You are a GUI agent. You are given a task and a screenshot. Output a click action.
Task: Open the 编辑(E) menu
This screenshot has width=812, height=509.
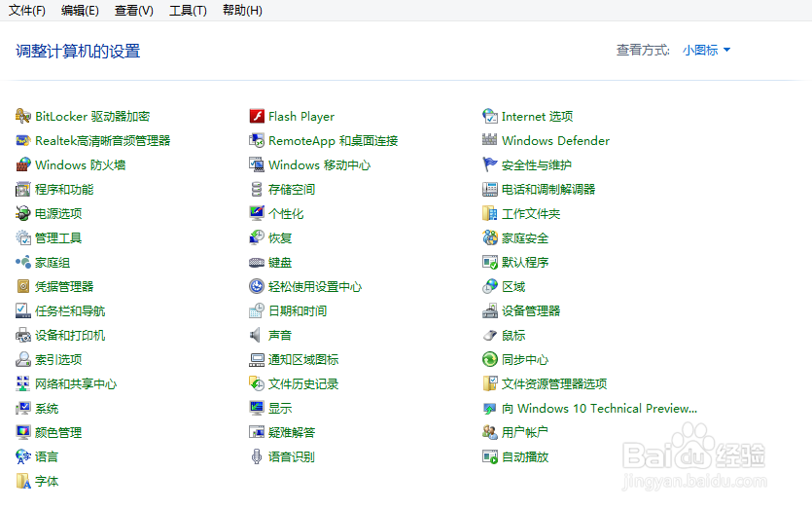[80, 11]
